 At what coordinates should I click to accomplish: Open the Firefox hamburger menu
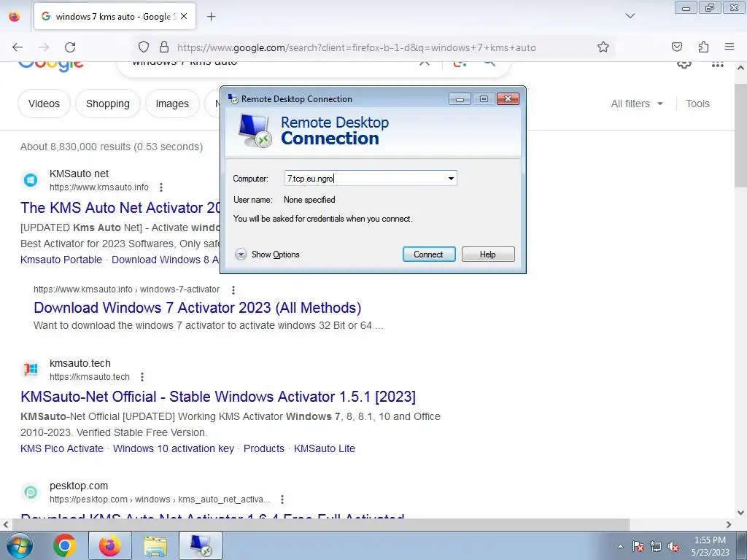729,47
